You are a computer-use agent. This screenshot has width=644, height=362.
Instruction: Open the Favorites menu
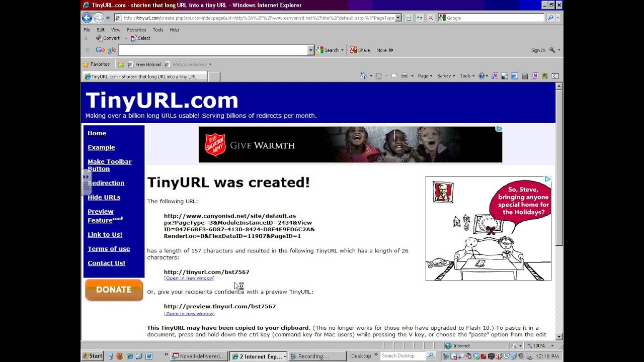136,30
